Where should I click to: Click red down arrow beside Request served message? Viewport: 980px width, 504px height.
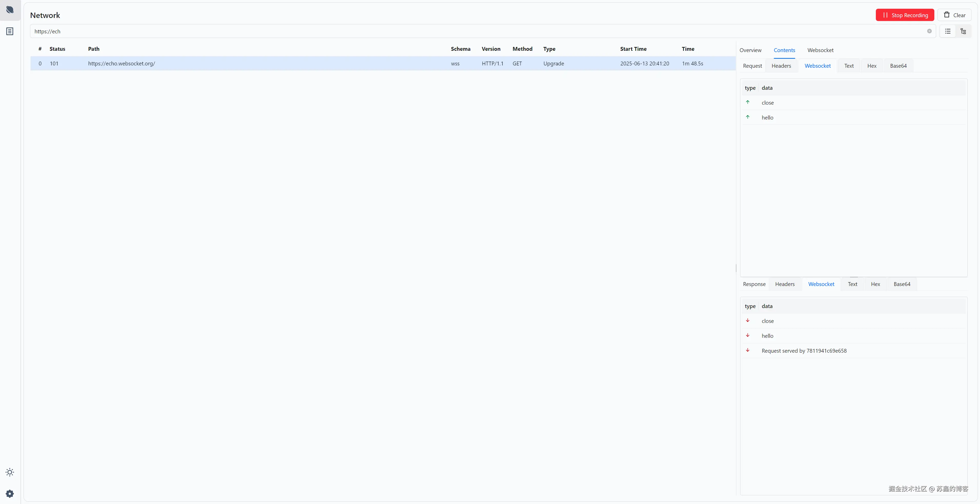click(x=748, y=350)
